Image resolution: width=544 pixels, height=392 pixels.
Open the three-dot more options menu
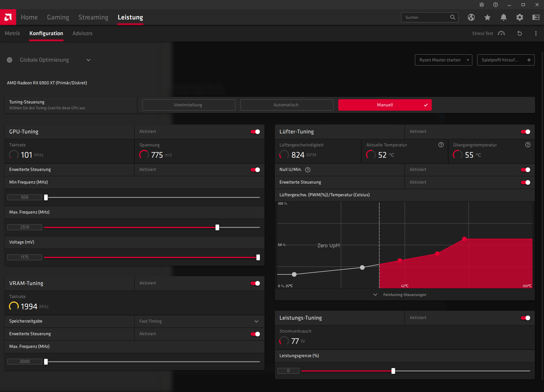536,33
